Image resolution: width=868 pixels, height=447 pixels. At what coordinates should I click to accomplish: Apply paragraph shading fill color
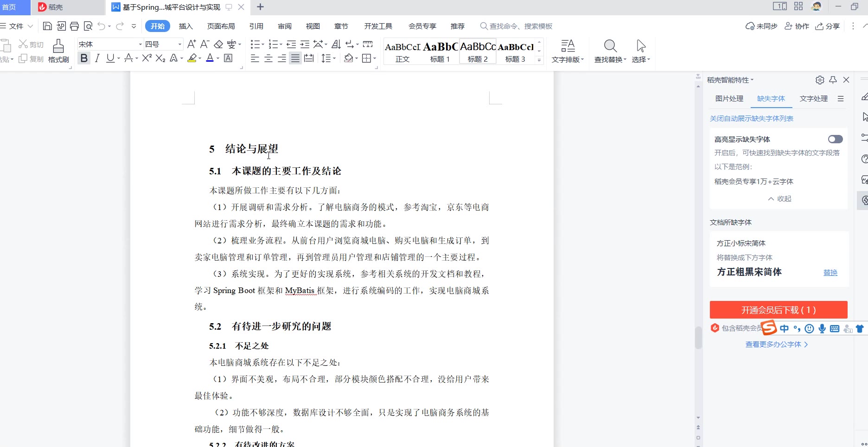coord(349,58)
